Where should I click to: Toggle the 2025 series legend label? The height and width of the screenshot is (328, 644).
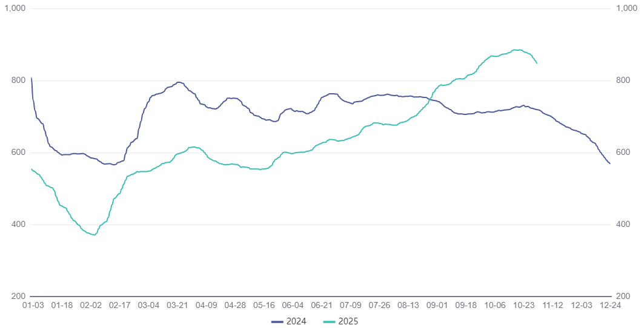tap(348, 321)
